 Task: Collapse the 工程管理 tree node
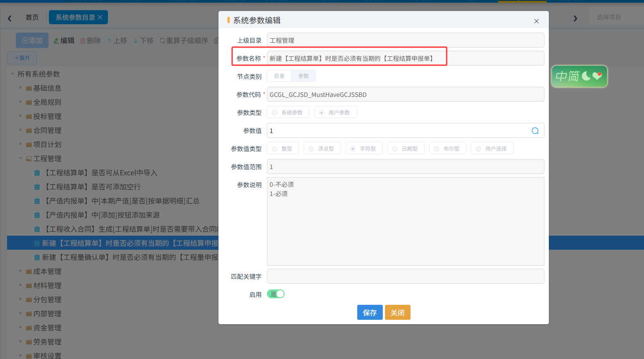pos(20,159)
